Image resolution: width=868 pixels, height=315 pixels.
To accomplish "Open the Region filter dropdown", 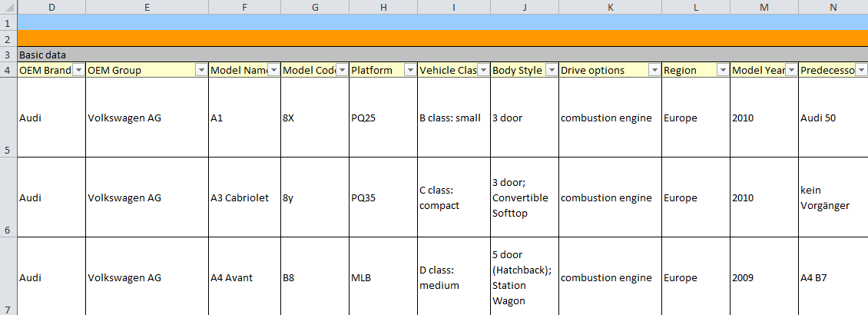I will click(x=723, y=71).
